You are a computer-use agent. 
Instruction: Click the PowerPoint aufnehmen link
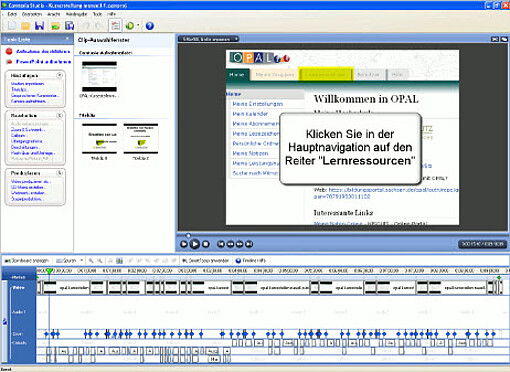pyautogui.click(x=43, y=62)
